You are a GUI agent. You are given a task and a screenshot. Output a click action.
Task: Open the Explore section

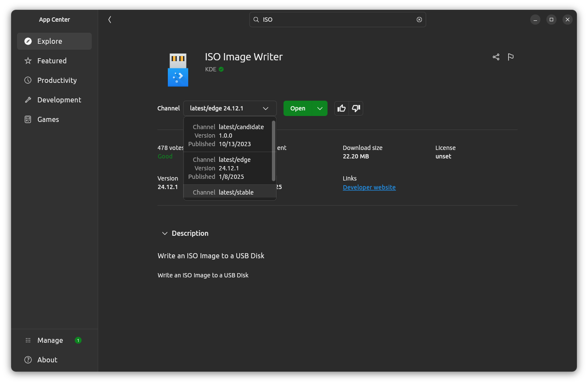click(x=54, y=41)
